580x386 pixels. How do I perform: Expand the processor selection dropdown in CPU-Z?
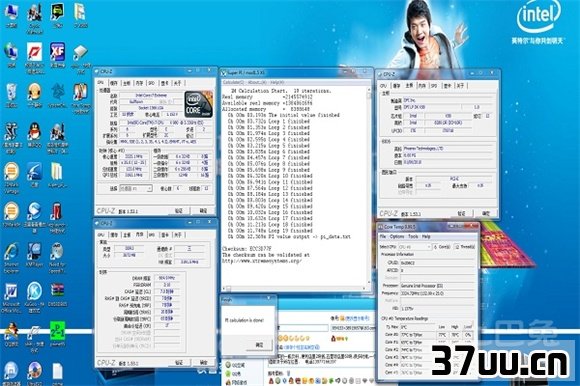pos(135,189)
